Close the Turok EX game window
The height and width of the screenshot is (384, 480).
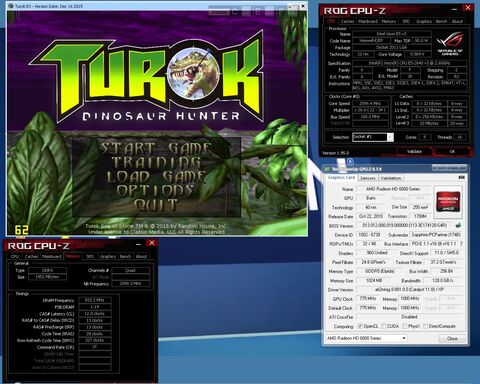303,6
